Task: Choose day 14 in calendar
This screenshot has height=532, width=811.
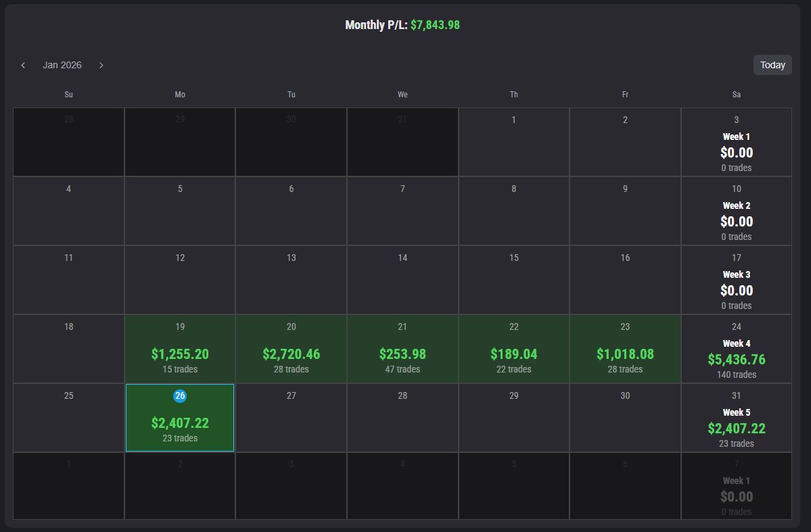Action: (402, 280)
